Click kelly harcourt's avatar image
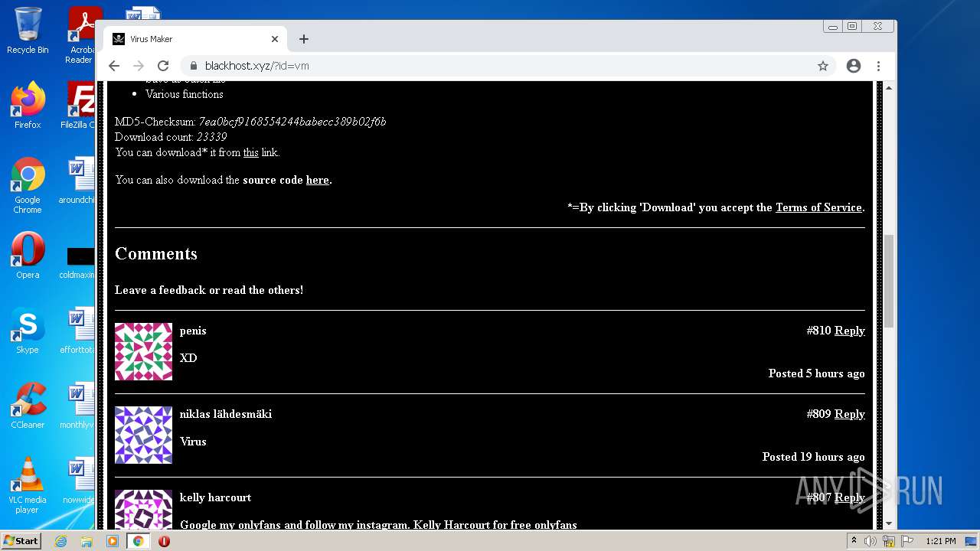Viewport: 980px width, 551px height. pyautogui.click(x=143, y=509)
